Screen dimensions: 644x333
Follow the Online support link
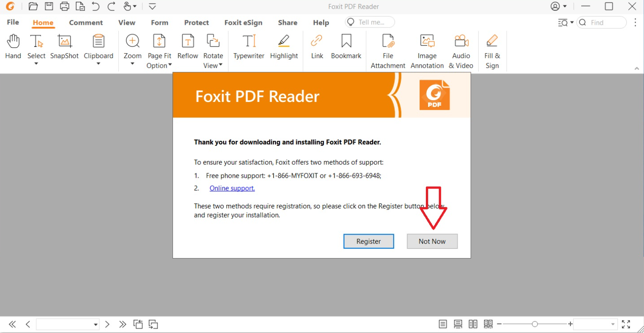point(232,188)
